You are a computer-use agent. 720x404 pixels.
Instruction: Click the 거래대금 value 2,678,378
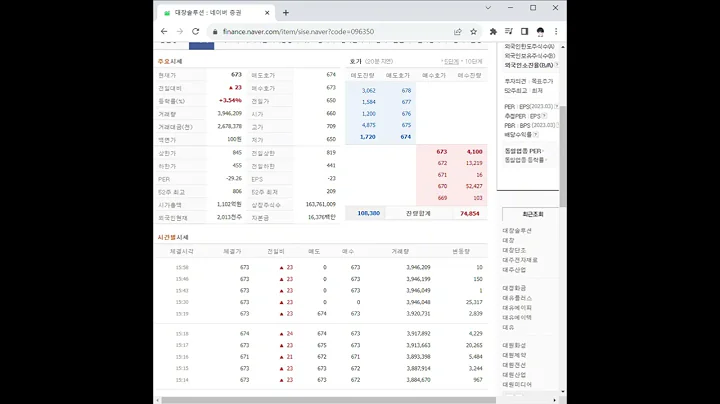pos(230,126)
